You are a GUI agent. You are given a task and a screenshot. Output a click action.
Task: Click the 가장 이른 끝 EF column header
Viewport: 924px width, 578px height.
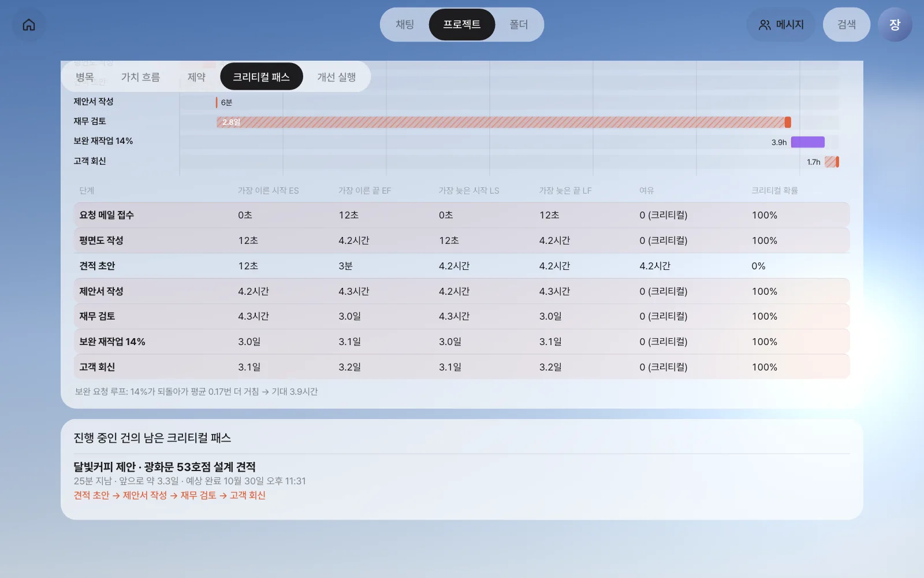[365, 190]
